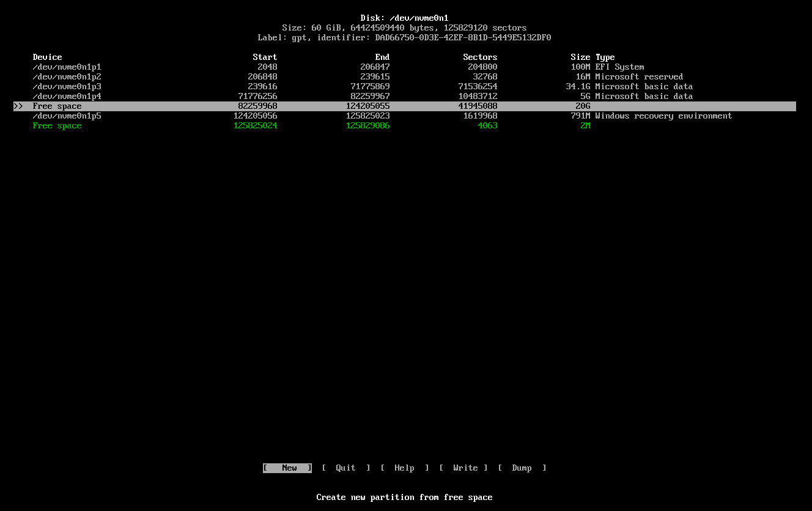Click the Windows recovery environment type
This screenshot has width=812, height=511.
point(664,116)
